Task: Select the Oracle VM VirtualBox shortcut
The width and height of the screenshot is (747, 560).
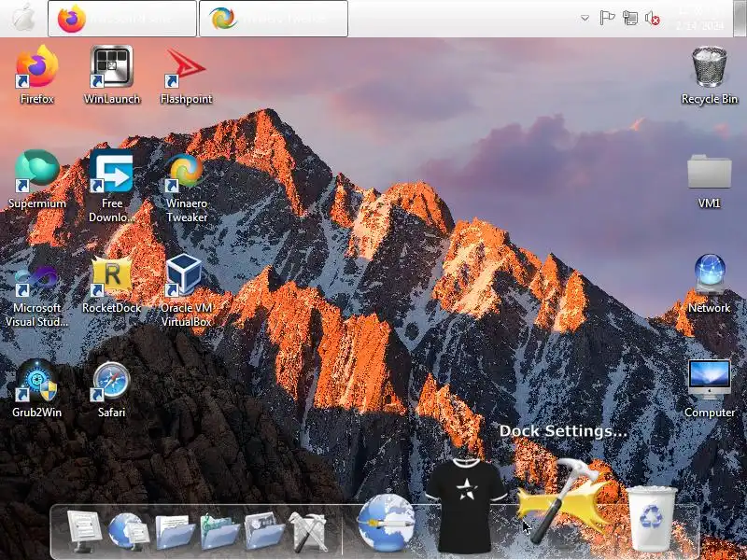Action: [x=186, y=290]
